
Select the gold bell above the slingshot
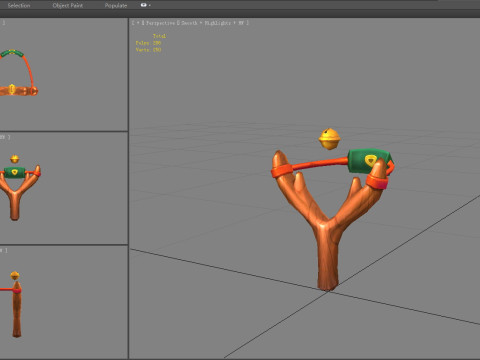(329, 139)
